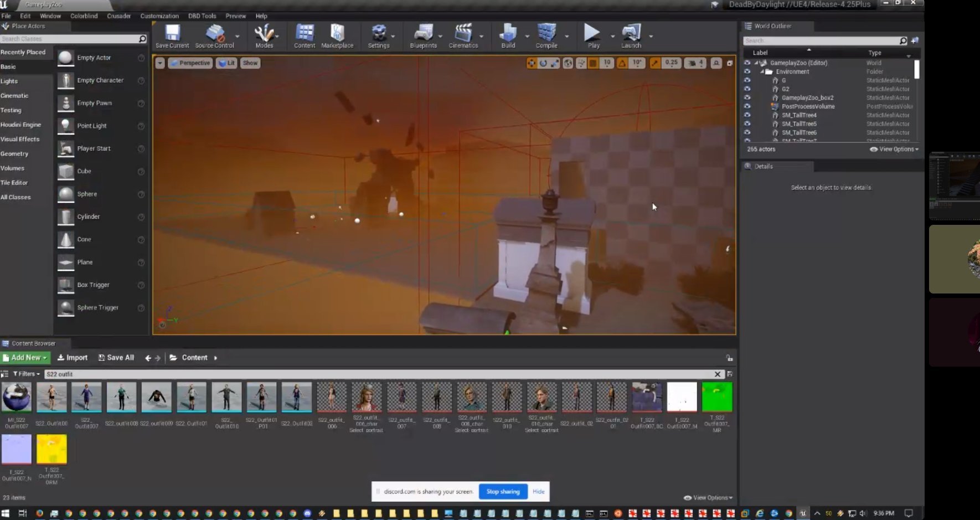Click the Point Light placement icon
The height and width of the screenshot is (520, 980).
point(66,126)
